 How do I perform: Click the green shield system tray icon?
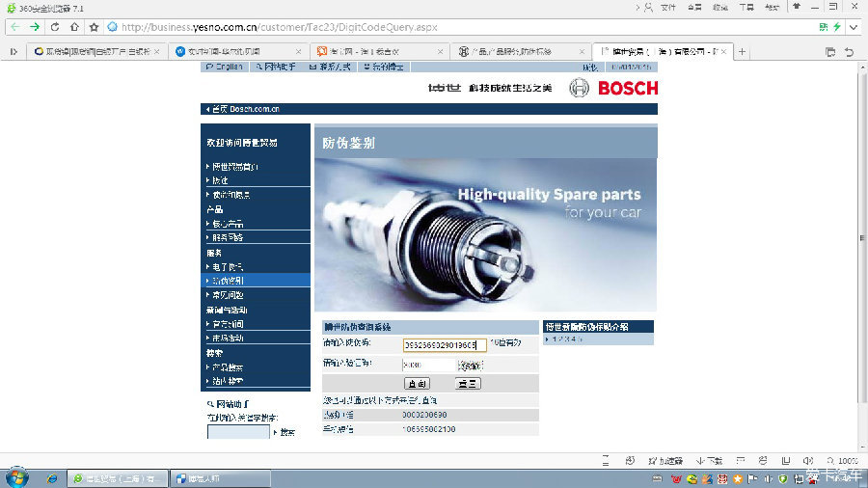pyautogui.click(x=783, y=479)
